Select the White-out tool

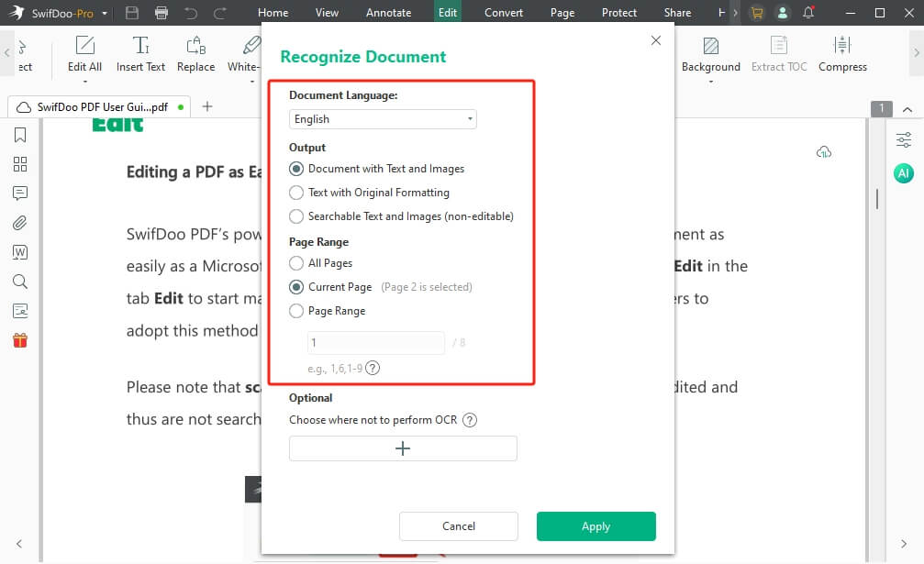[243, 53]
